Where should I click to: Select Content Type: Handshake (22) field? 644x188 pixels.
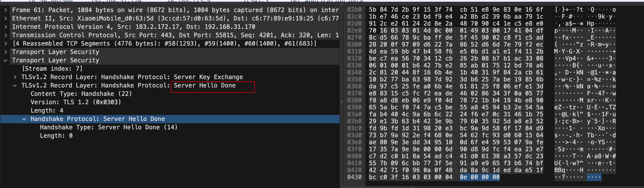[81, 94]
